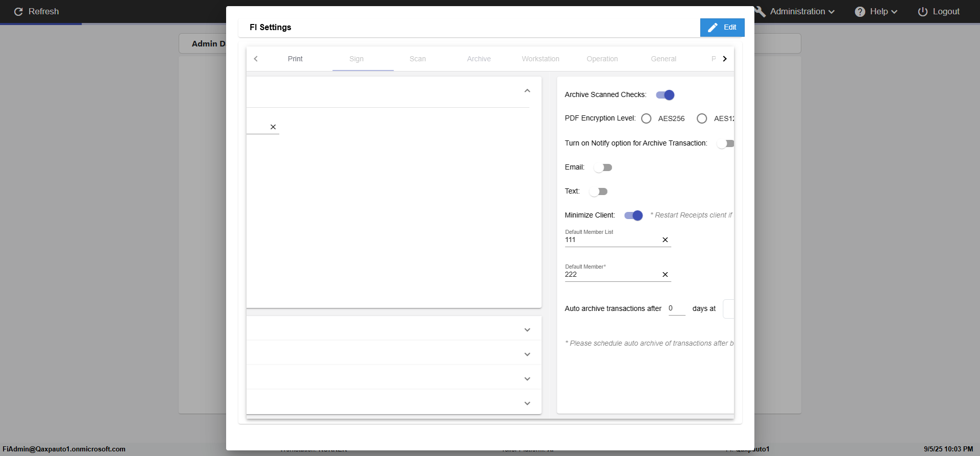Click the Administration wrench icon
The width and height of the screenshot is (980, 456).
[761, 12]
